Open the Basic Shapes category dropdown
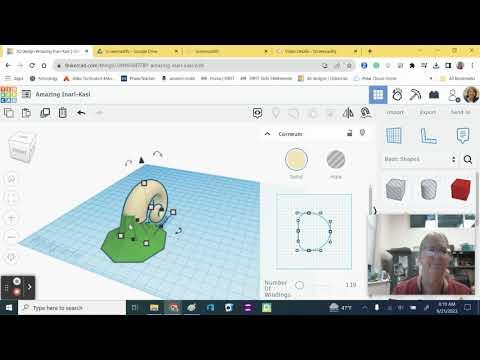Viewport: 480px width, 360px height. click(x=420, y=159)
